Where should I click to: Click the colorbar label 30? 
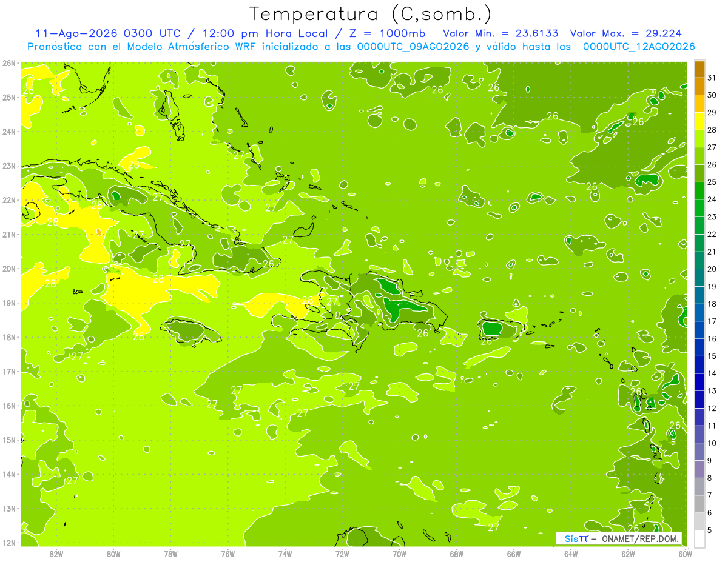[x=712, y=95]
